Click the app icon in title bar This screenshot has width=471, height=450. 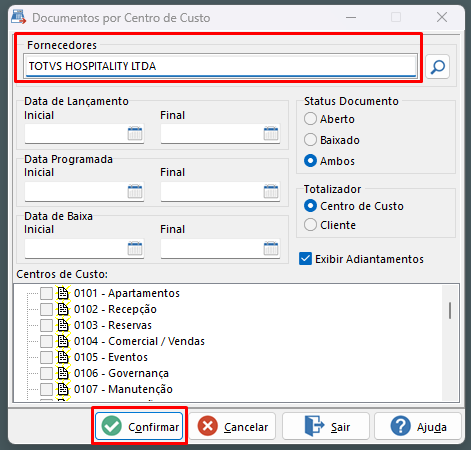(x=18, y=17)
